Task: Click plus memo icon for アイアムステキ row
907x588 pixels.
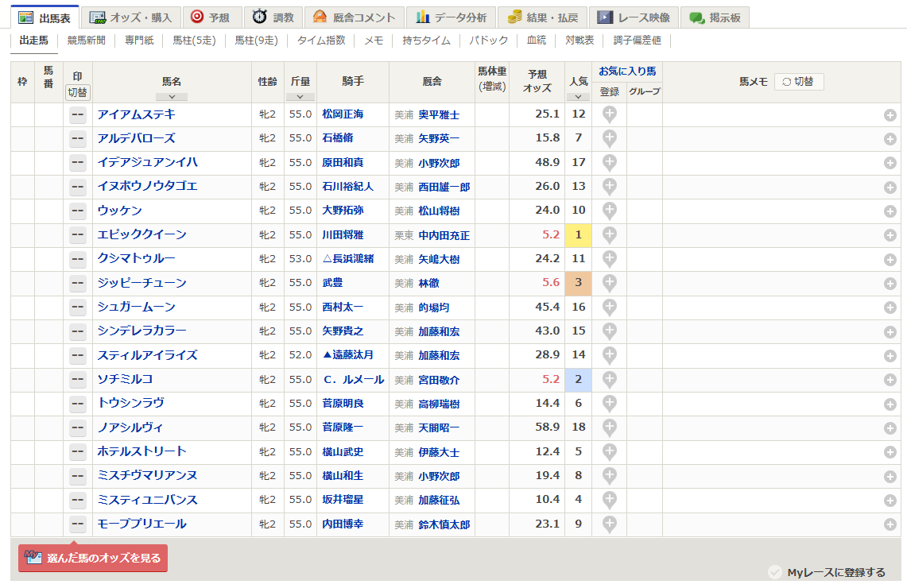Action: (890, 115)
